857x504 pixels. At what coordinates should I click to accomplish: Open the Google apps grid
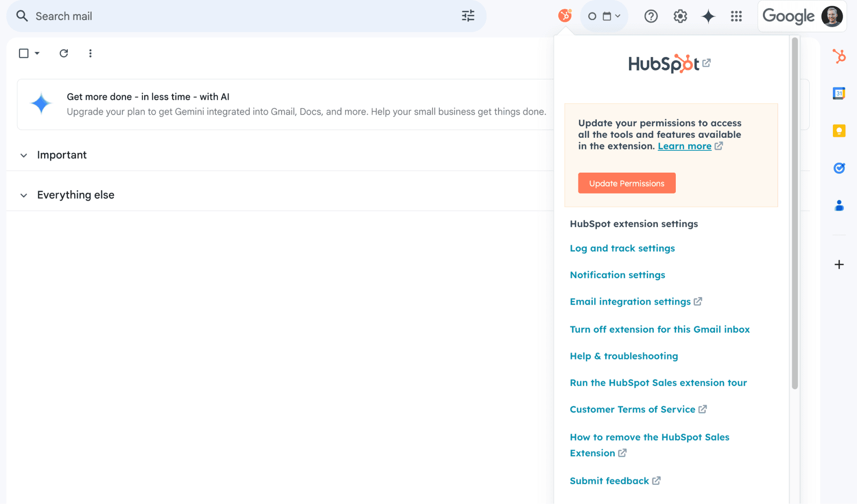coord(736,17)
